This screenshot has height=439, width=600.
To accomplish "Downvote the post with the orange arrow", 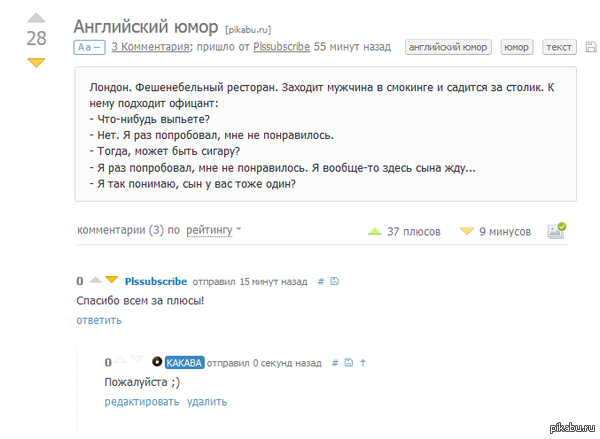I will pos(36,63).
